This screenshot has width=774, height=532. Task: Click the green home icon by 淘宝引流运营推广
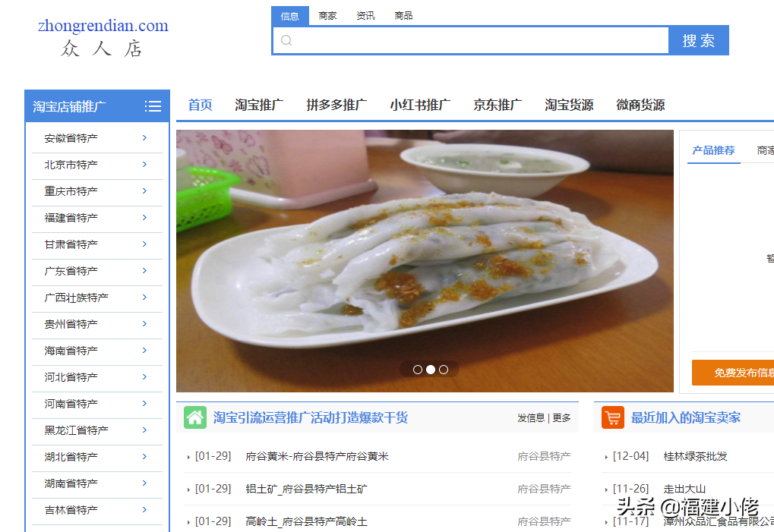(195, 417)
